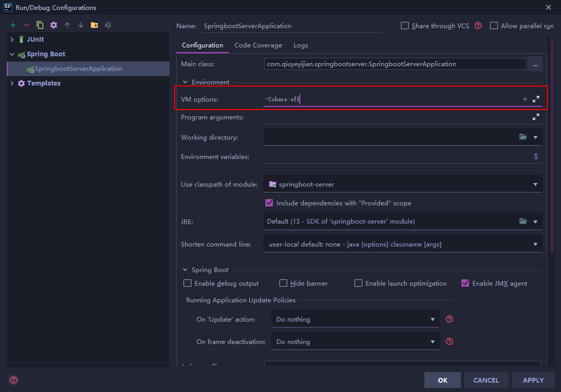Open help for On 'Update' action
Viewport: 561px width, 392px height.
pos(449,319)
